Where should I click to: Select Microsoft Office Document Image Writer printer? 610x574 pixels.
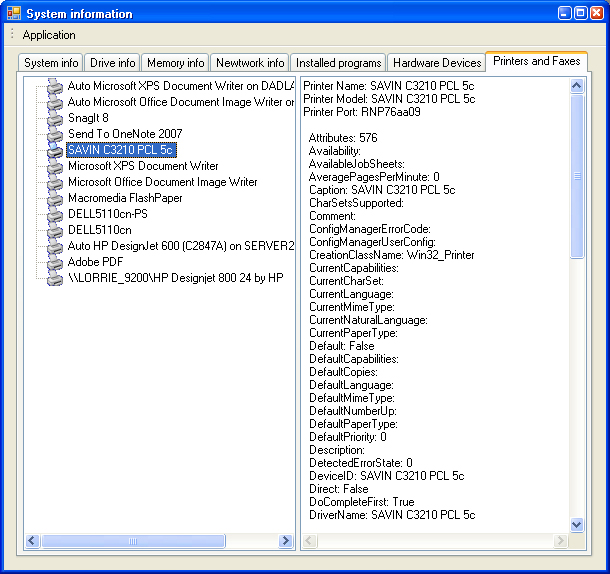[x=163, y=182]
